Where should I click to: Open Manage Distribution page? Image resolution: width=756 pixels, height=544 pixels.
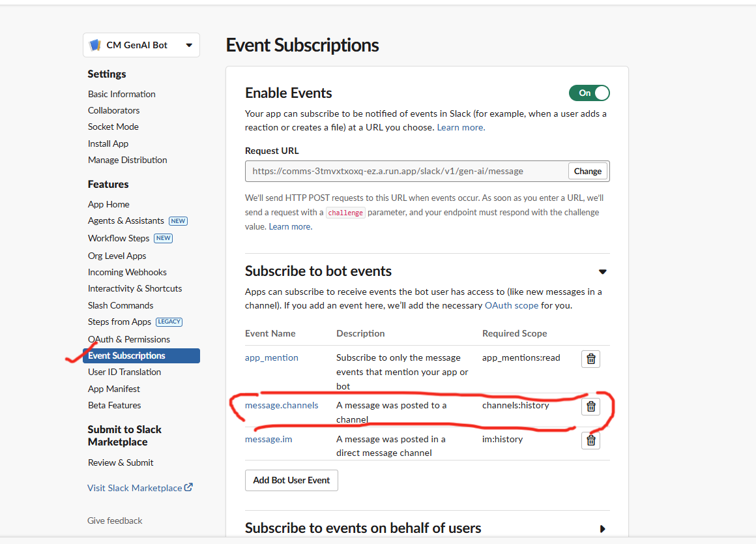127,160
